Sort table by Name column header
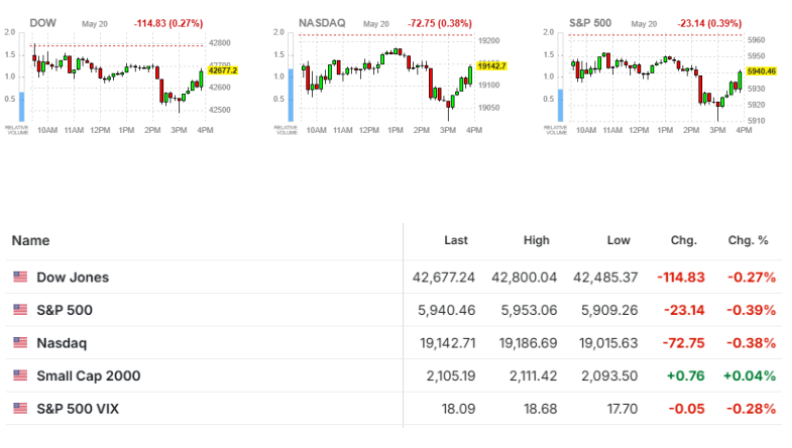792x448 pixels. coord(31,240)
